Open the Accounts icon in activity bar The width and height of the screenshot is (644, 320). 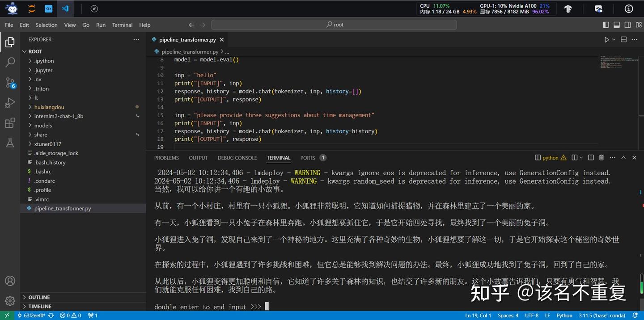tap(10, 281)
